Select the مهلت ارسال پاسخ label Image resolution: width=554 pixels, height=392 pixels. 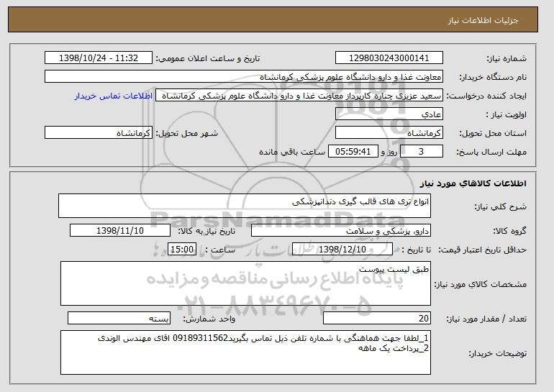tap(491, 152)
